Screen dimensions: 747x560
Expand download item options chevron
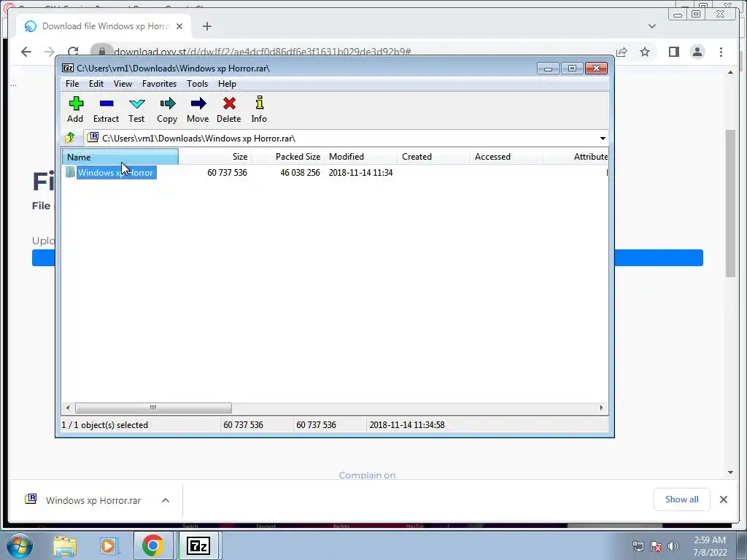(x=166, y=500)
